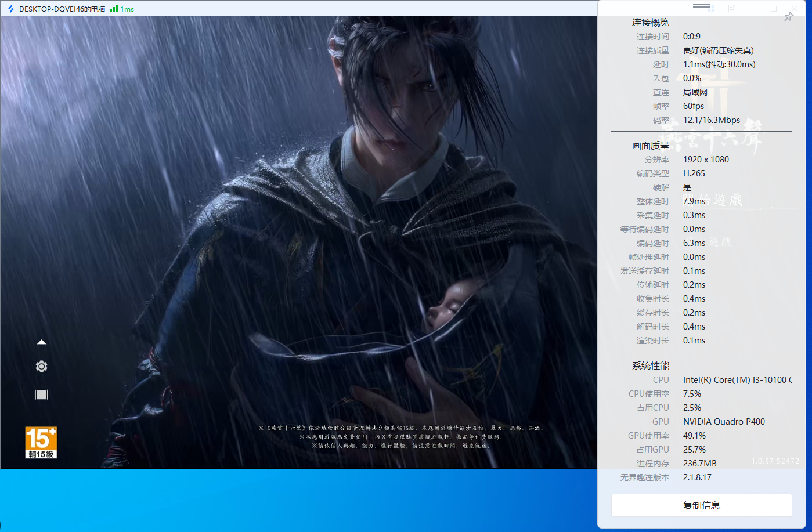Click the 系统性能 section heading

(650, 366)
